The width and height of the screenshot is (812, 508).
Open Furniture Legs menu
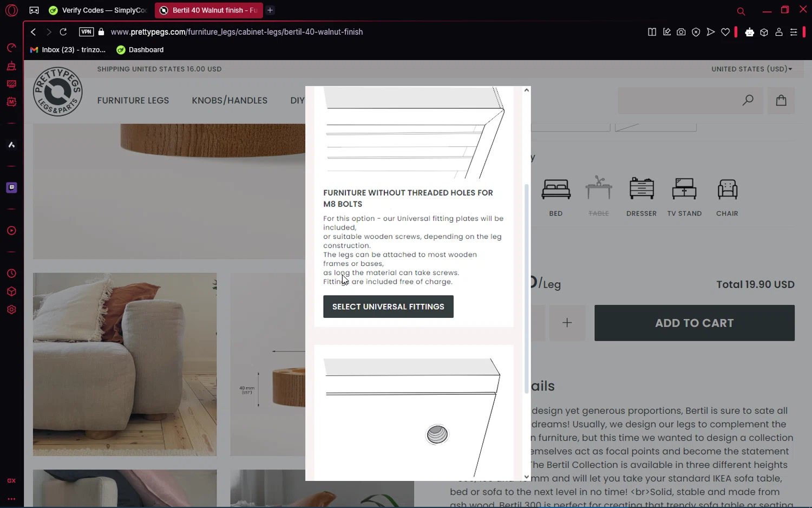[x=133, y=101]
